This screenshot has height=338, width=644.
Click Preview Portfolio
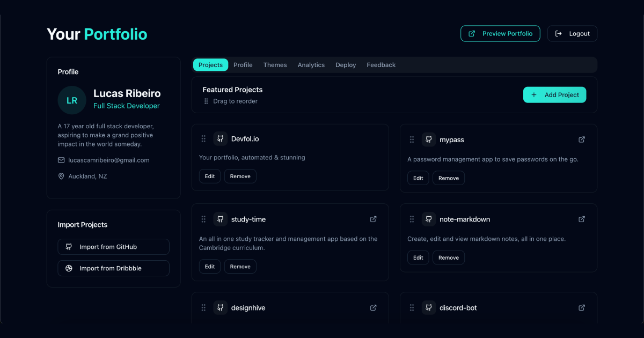[x=500, y=33]
